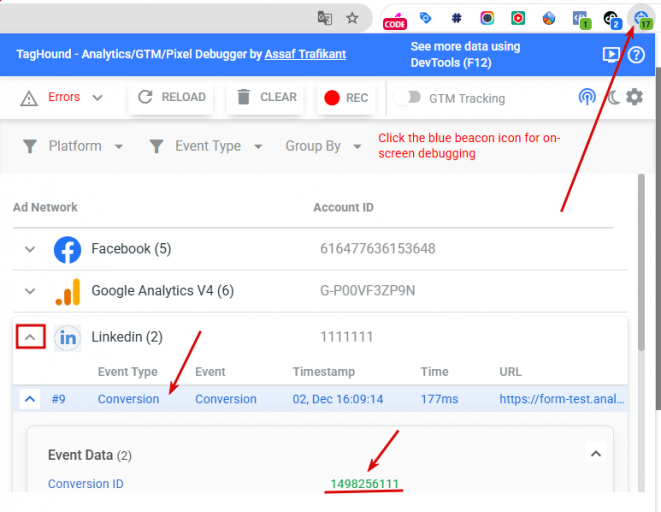
Task: Click the results list vertical scrollbar
Action: (641, 262)
